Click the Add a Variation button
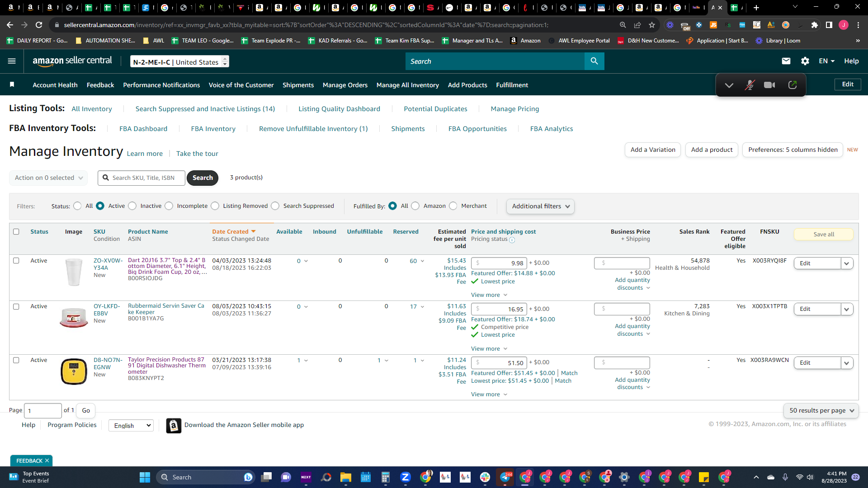Screen dimensions: 868x488 [x=653, y=150]
